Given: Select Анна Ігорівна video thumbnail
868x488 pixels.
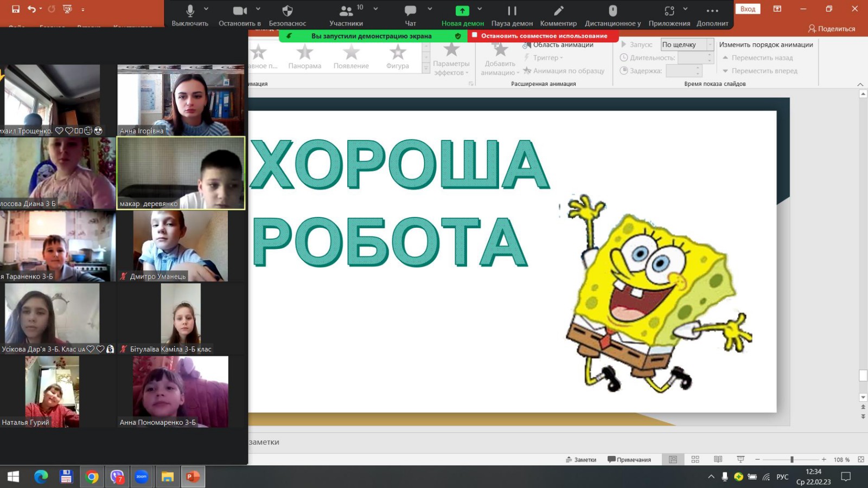Looking at the screenshot, I should 181,100.
